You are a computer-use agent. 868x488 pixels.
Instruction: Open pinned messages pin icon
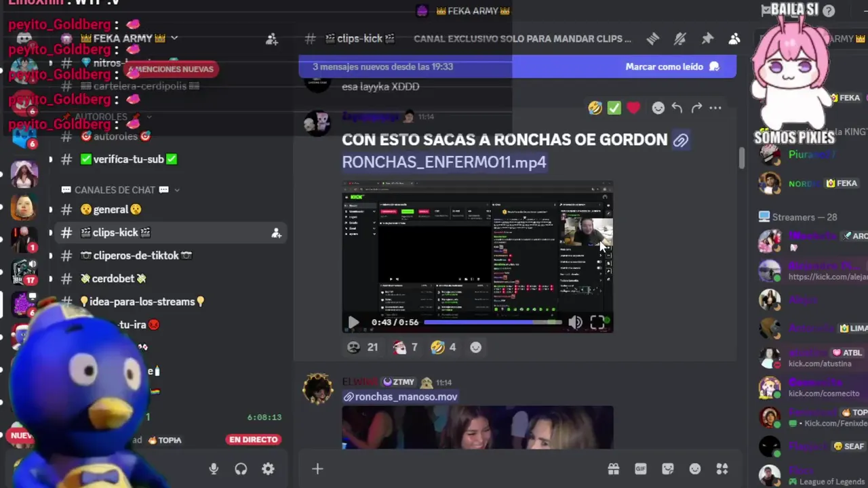[x=707, y=39]
